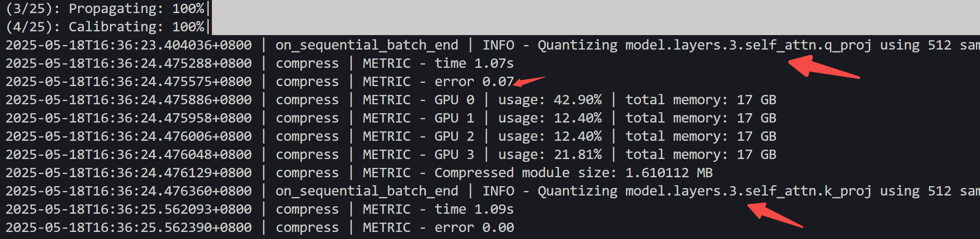Click the GPU 3 usage 21.81% value

coord(577,155)
